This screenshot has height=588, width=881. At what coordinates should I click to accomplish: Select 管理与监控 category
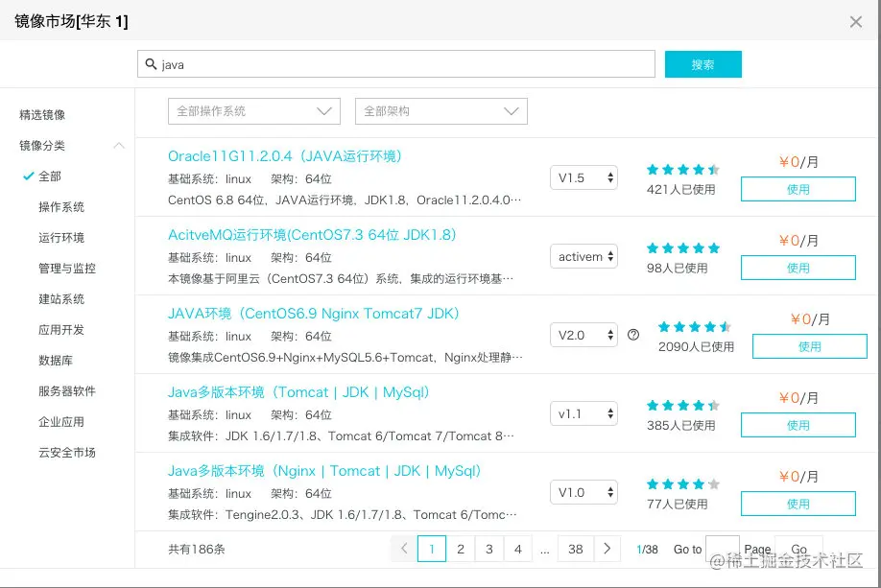[x=67, y=268]
